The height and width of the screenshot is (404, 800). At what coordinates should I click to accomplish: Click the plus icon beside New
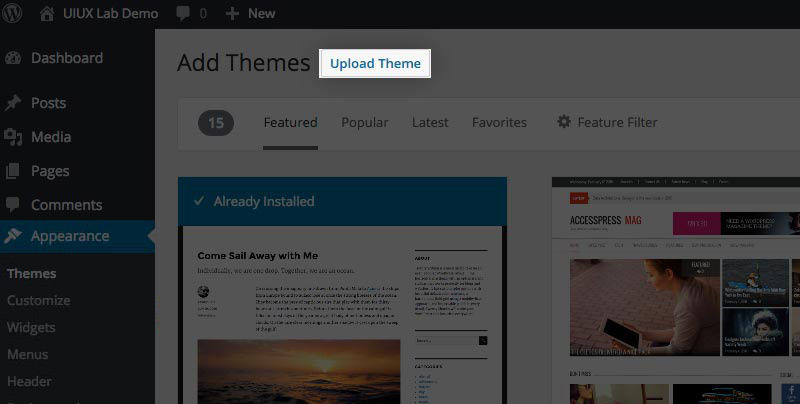232,14
